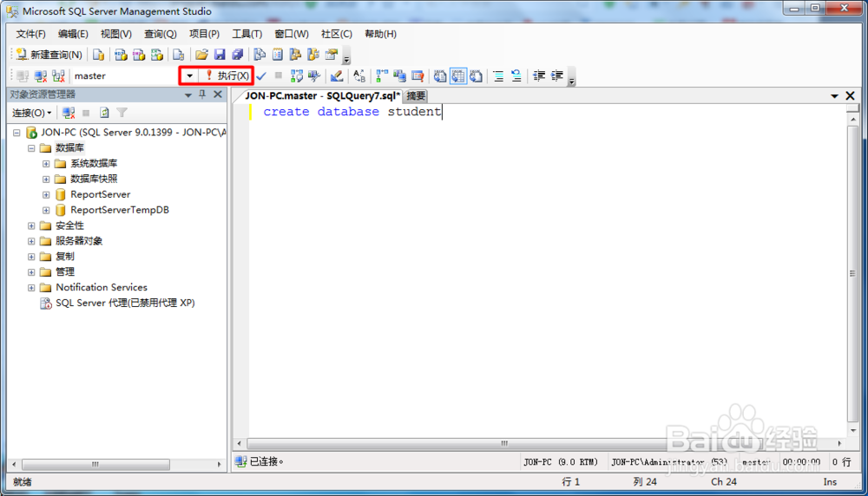868x496 pixels.
Task: Collapse the JON-PC server node
Action: point(16,133)
